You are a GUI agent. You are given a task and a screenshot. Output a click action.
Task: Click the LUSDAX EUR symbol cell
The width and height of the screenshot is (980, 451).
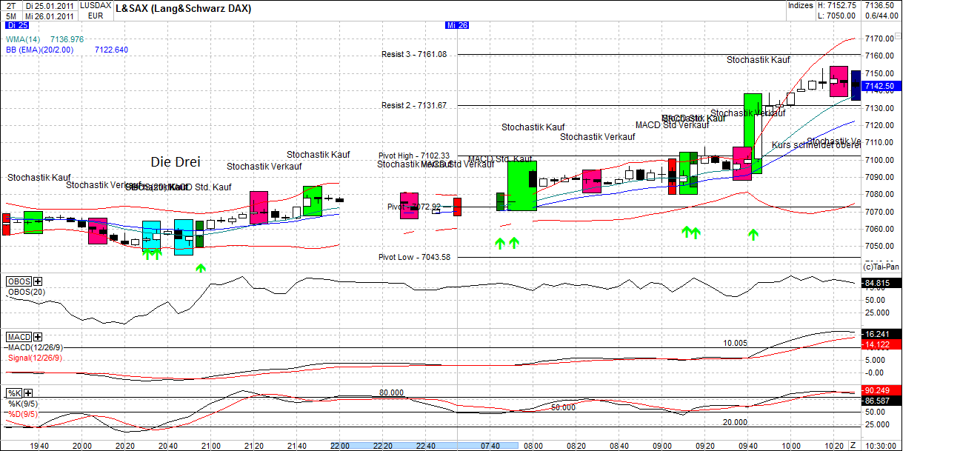point(96,11)
